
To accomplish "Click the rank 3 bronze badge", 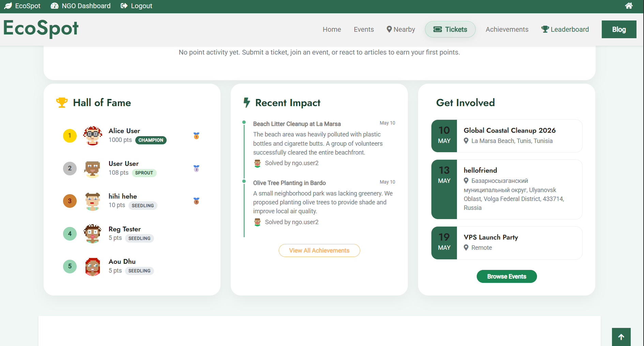I will [70, 201].
